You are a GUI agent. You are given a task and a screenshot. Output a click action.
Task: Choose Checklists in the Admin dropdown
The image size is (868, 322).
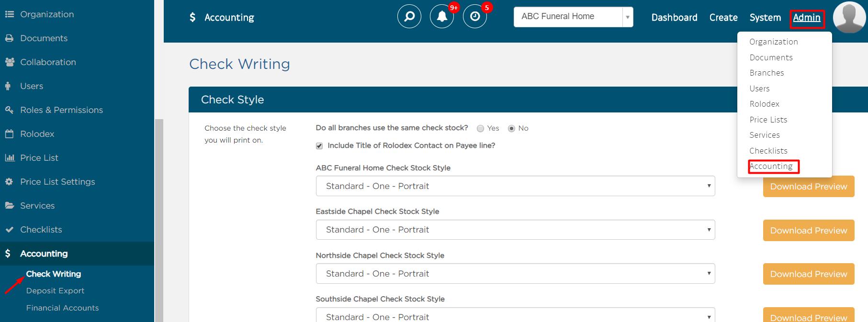point(768,151)
